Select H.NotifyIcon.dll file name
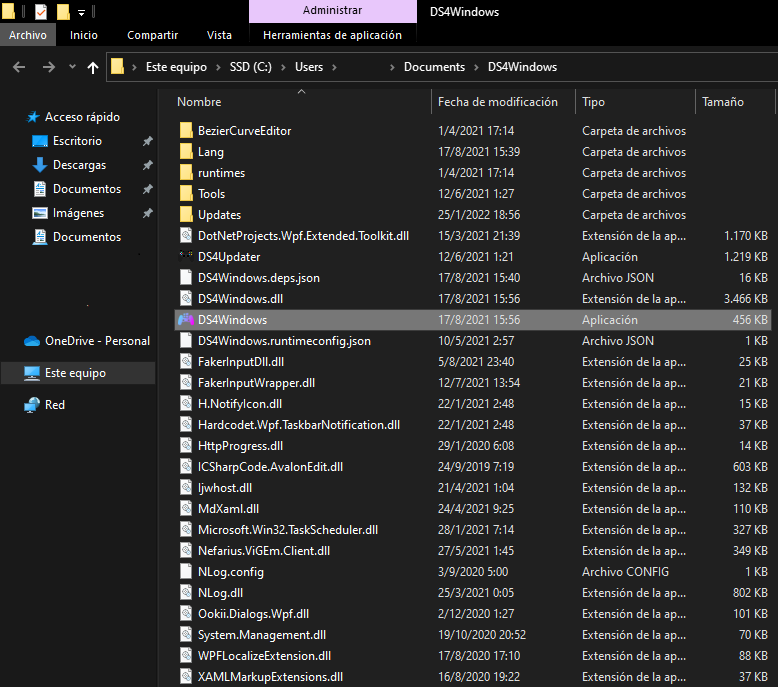The width and height of the screenshot is (778, 687). click(x=240, y=404)
